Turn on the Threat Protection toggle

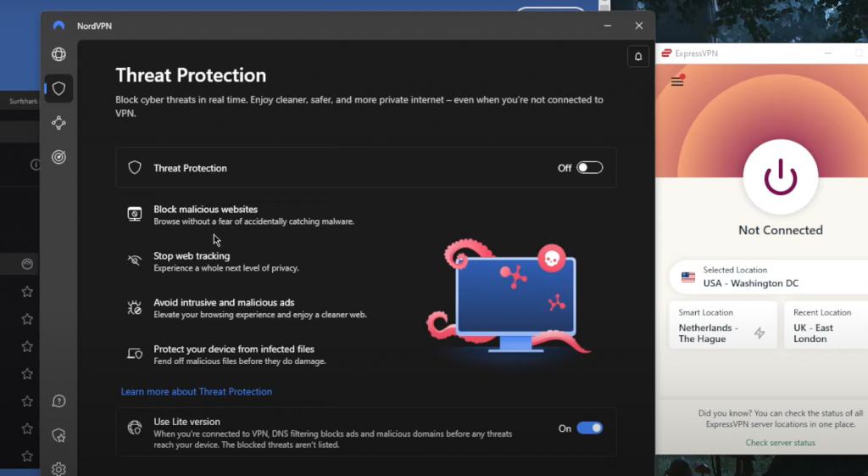click(590, 168)
